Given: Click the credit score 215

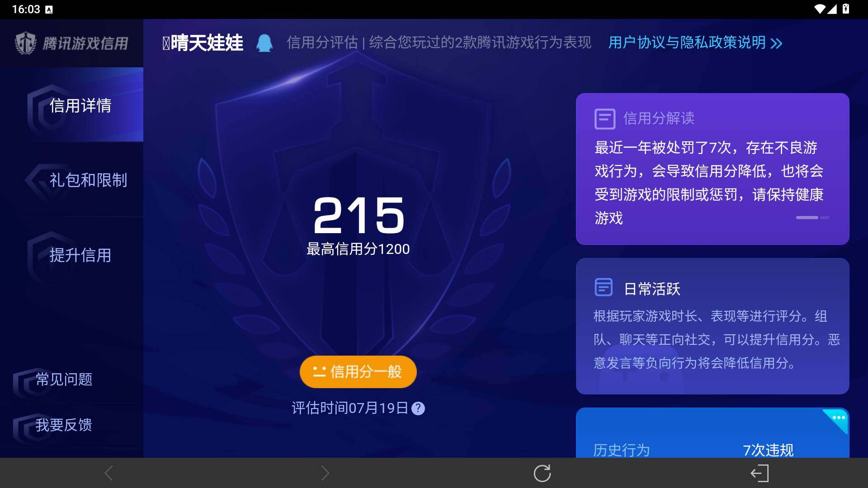Looking at the screenshot, I should pyautogui.click(x=359, y=216).
